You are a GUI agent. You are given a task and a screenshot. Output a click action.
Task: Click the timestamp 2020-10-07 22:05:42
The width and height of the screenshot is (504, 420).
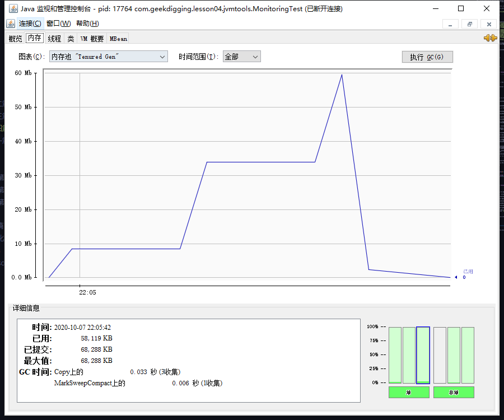pos(82,328)
